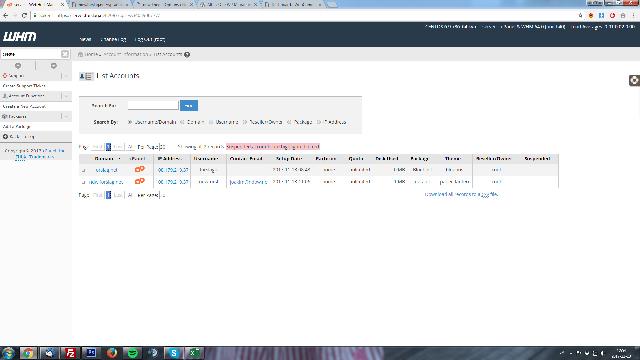Collapse the Account Functions sidebar section
This screenshot has width=640, height=360.
click(x=66, y=96)
